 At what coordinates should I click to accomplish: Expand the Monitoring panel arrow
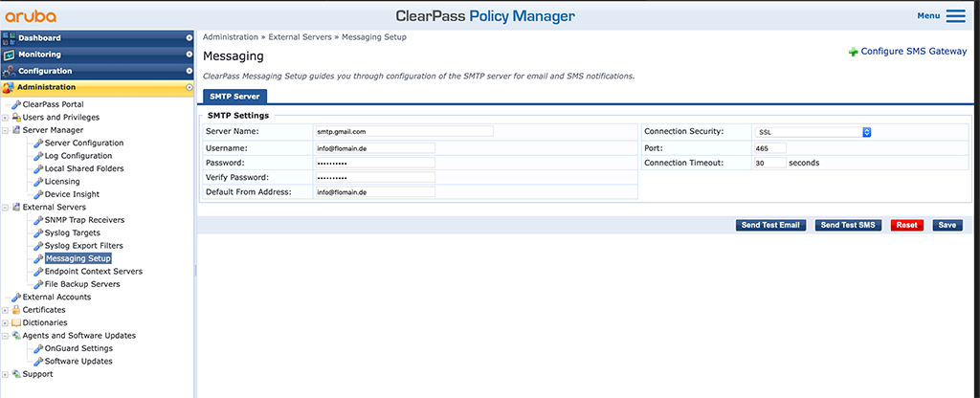pos(189,55)
